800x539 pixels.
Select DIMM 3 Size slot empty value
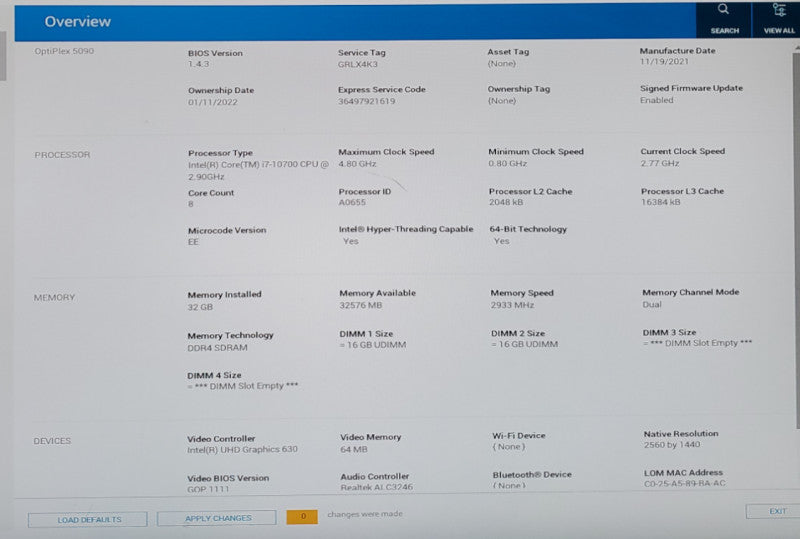(x=697, y=343)
